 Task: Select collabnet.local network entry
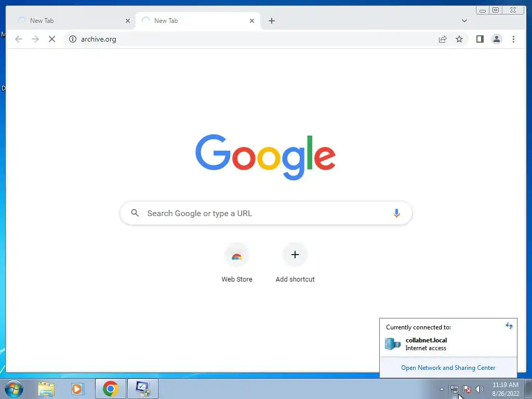click(448, 344)
